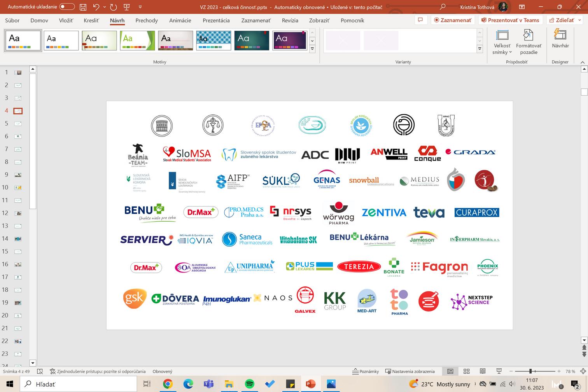The image size is (588, 392).
Task: Open Microsoft Teams from the taskbar
Action: (208, 384)
